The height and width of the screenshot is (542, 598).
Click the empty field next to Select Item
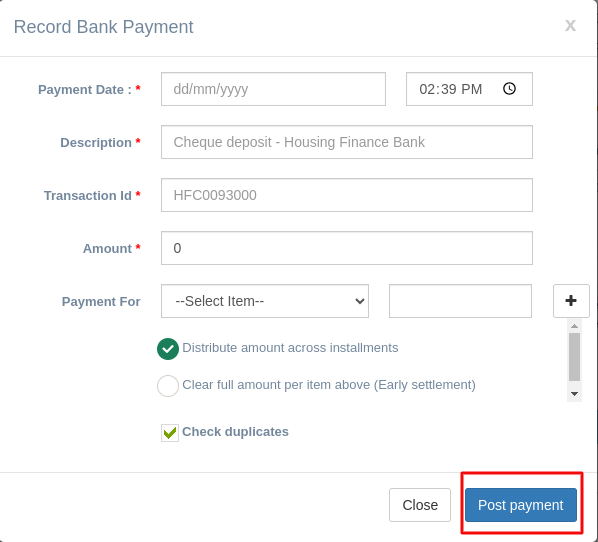click(x=460, y=301)
